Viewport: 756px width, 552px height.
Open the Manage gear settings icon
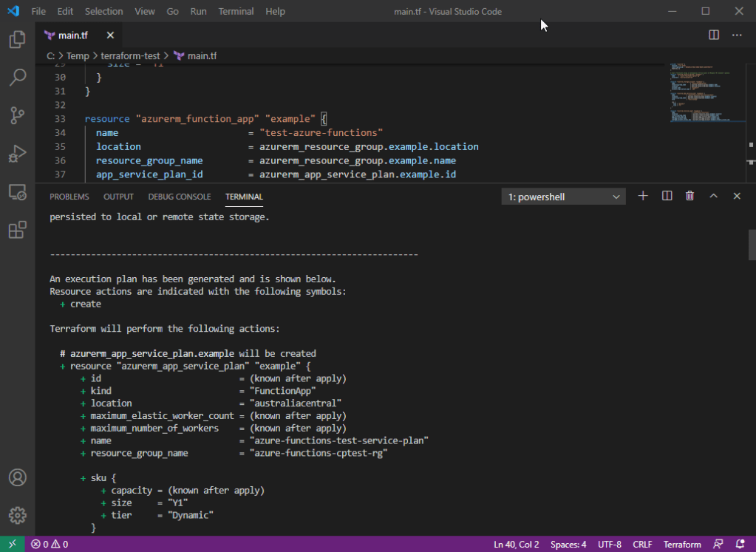[x=17, y=515]
